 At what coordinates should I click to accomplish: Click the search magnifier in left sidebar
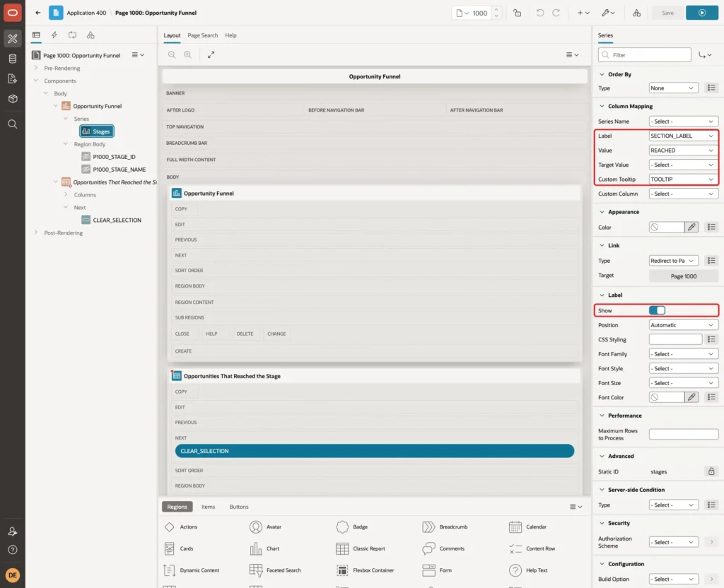click(x=13, y=124)
